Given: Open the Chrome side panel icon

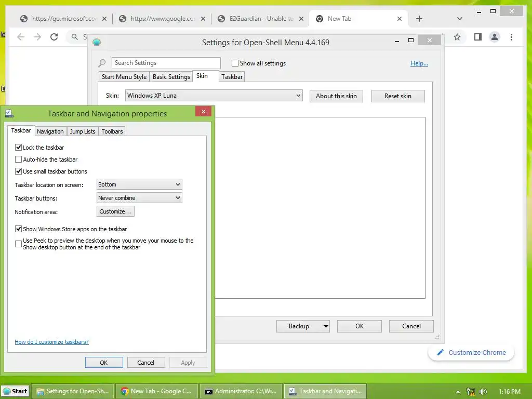Looking at the screenshot, I should pyautogui.click(x=478, y=37).
